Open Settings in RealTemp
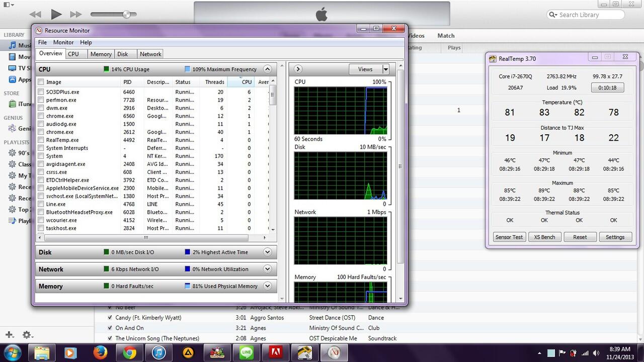644x362 pixels. tap(615, 237)
